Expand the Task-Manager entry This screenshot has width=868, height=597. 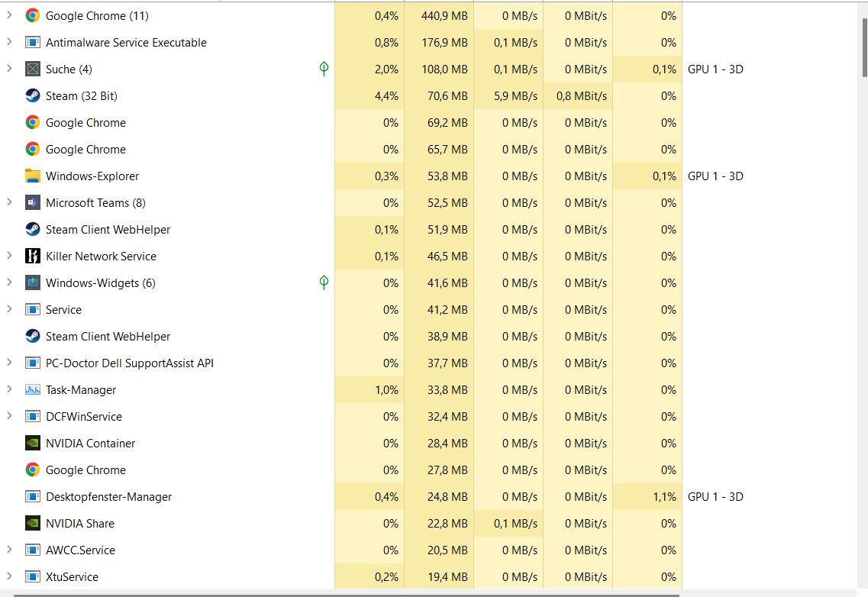click(9, 389)
